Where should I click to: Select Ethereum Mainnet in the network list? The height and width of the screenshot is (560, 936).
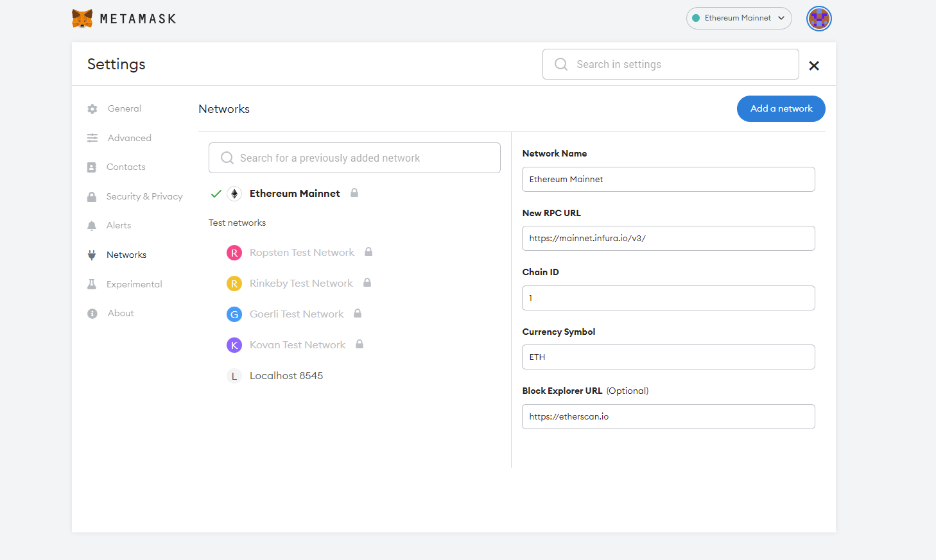(x=295, y=193)
